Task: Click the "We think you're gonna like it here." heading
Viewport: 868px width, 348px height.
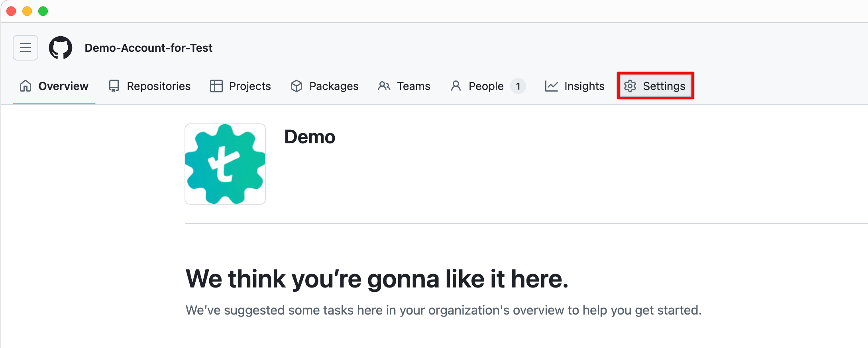Action: point(377,279)
